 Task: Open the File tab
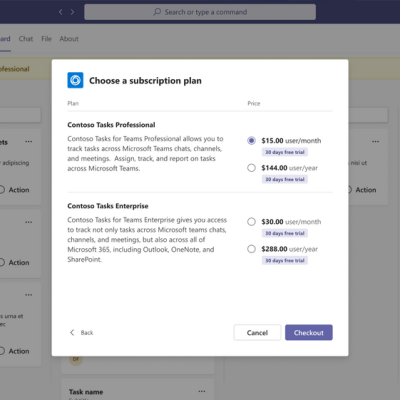coord(46,39)
